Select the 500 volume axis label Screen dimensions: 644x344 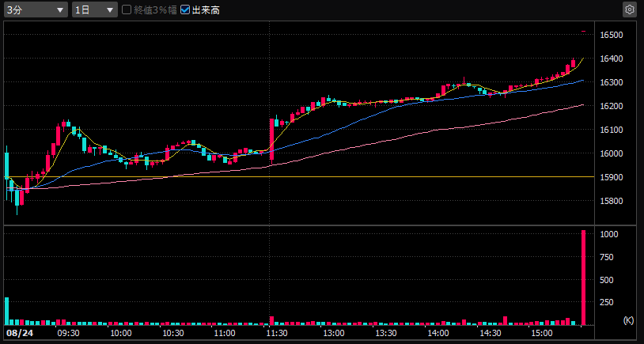click(607, 280)
